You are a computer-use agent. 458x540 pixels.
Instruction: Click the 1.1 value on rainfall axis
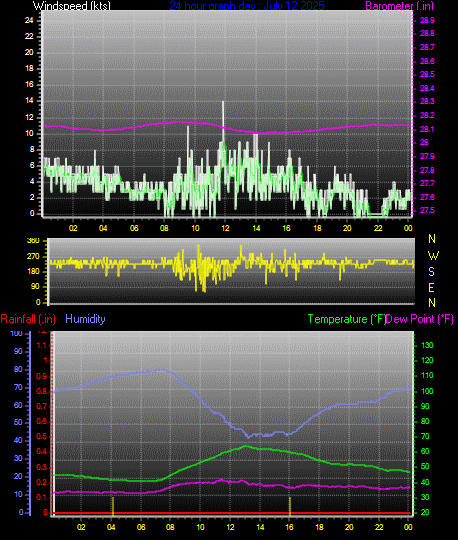click(x=41, y=345)
